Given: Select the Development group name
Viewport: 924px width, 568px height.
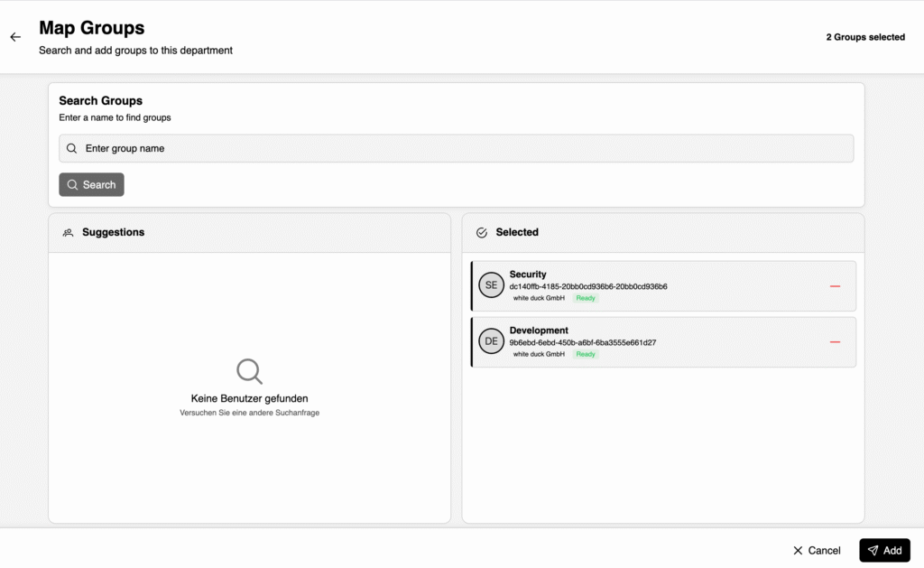Looking at the screenshot, I should point(539,331).
